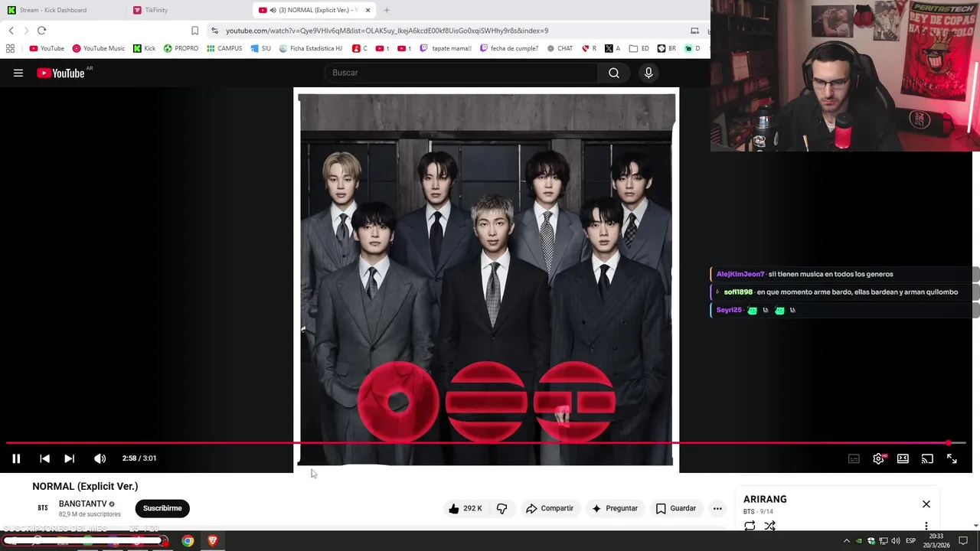
Task: Open Chrome from the Windows taskbar
Action: (188, 541)
